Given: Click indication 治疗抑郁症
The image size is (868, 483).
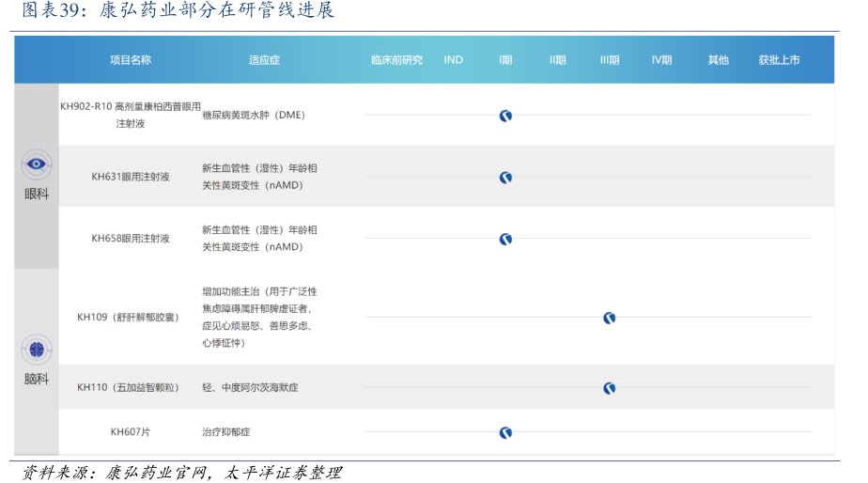Looking at the screenshot, I should [x=225, y=432].
